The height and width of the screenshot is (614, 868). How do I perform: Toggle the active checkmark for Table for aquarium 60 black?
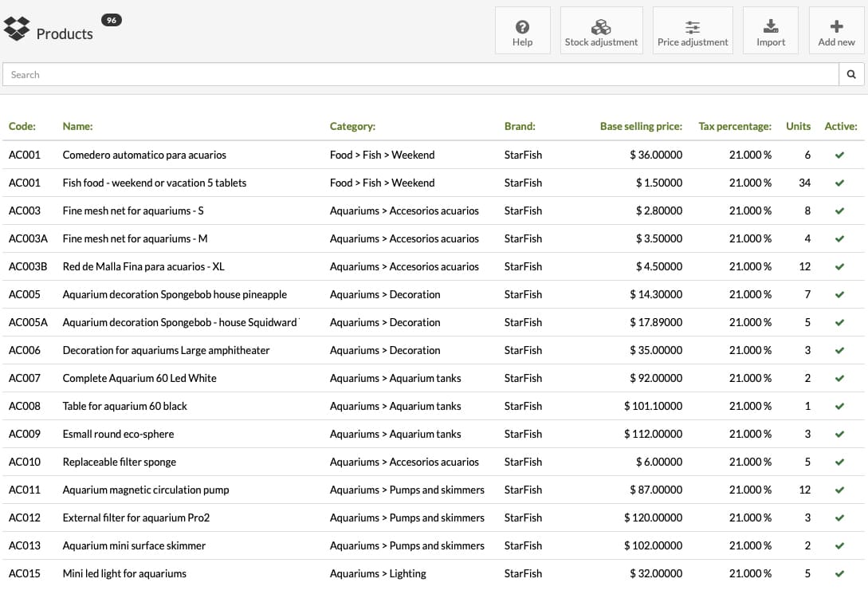(x=839, y=407)
